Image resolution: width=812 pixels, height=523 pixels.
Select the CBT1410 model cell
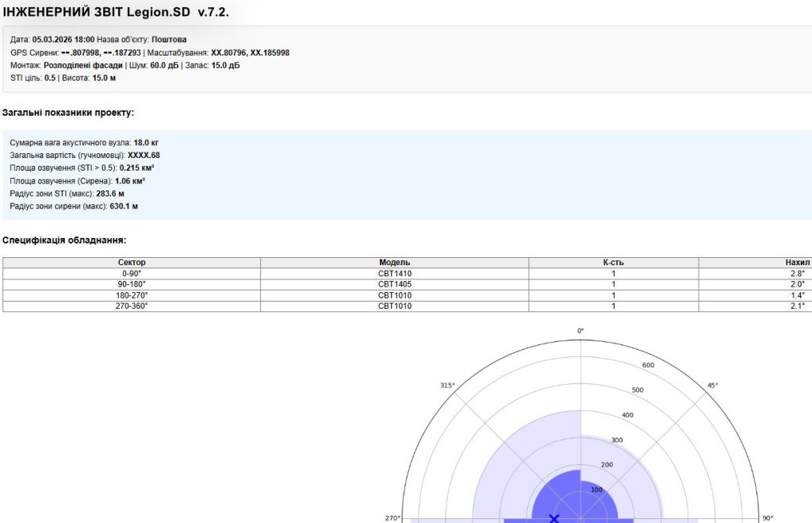point(394,274)
